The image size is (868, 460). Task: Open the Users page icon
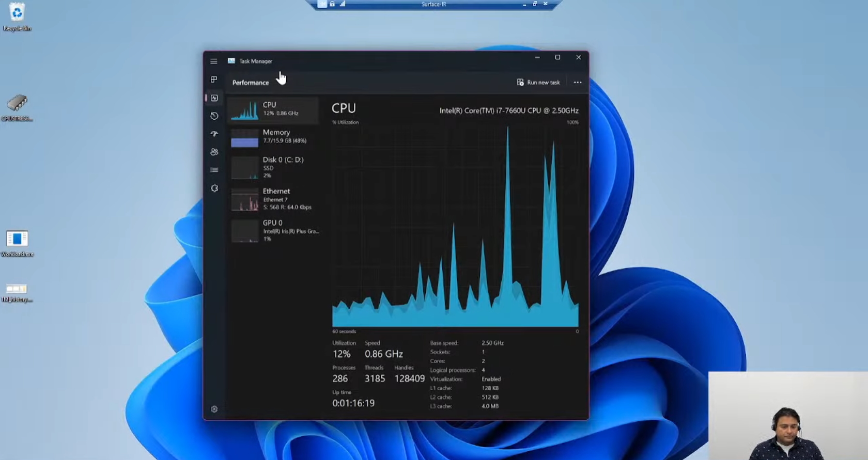(214, 152)
